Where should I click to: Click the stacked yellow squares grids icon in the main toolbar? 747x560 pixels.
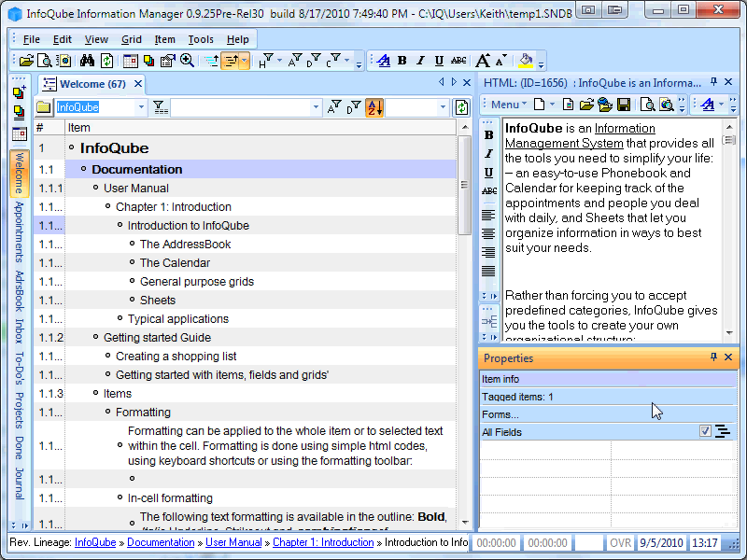point(149,61)
